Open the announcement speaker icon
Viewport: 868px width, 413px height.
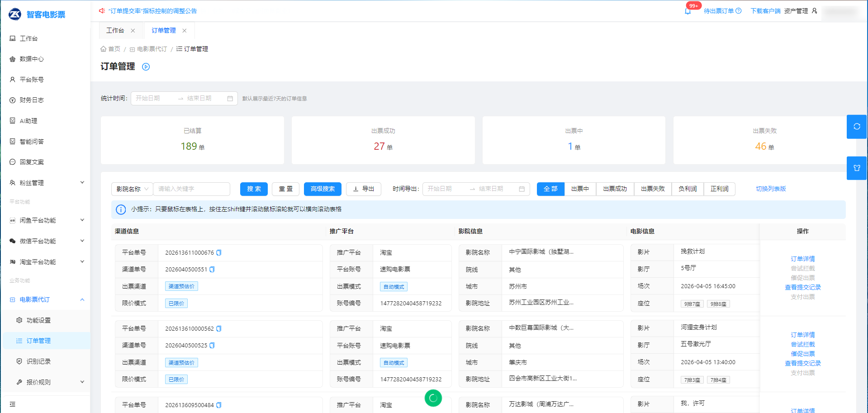coord(102,11)
